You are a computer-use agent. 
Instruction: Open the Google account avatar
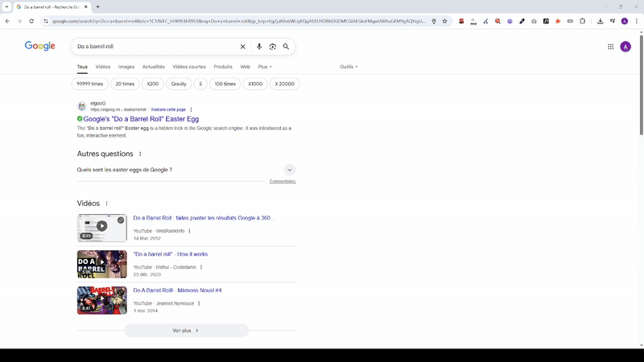tap(625, 47)
